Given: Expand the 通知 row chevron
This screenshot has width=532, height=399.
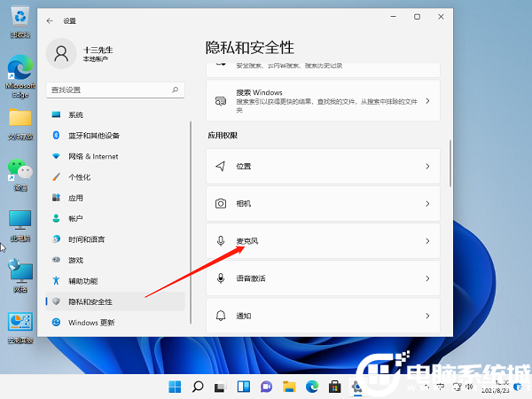Looking at the screenshot, I should click(x=428, y=316).
